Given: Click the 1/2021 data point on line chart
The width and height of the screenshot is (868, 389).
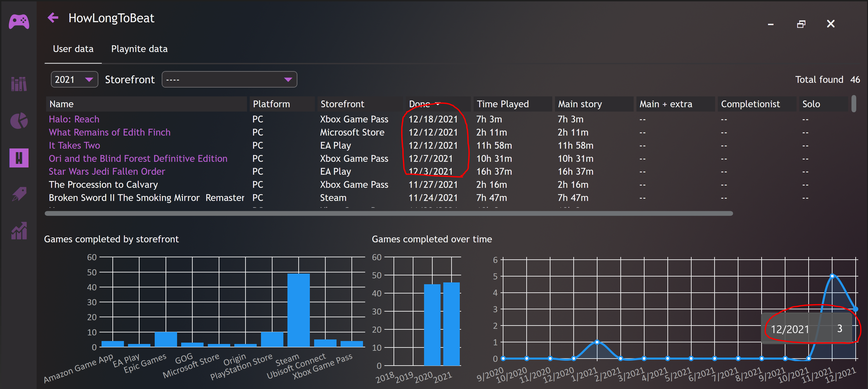Looking at the screenshot, I should pos(597,342).
